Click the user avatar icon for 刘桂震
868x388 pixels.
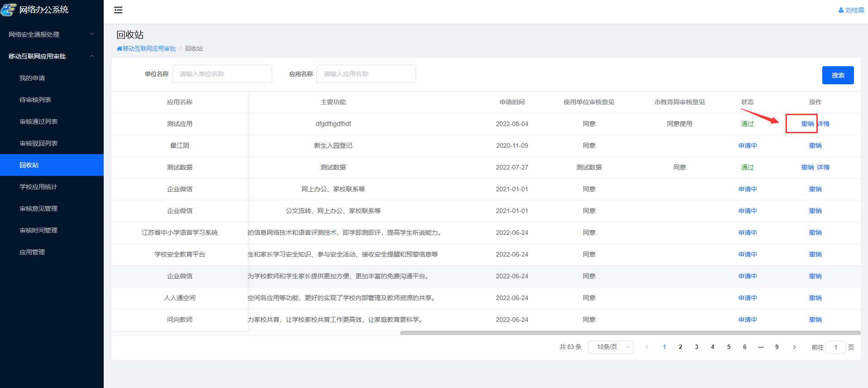tap(841, 10)
